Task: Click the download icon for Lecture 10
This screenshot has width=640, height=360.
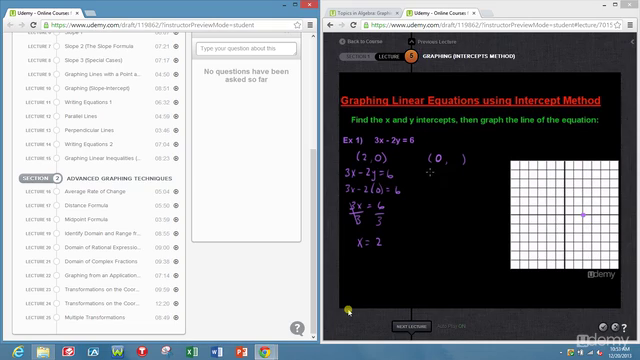Action: coord(176,89)
